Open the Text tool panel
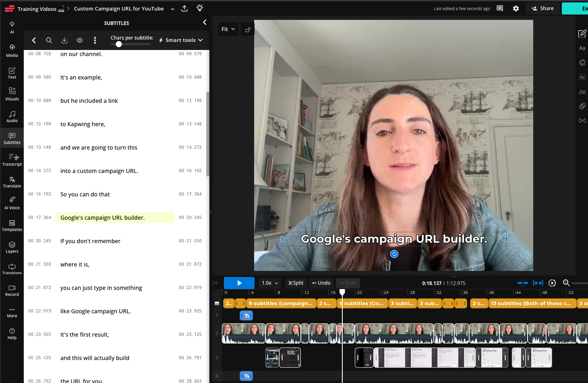Image resolution: width=588 pixels, height=383 pixels. (x=12, y=73)
